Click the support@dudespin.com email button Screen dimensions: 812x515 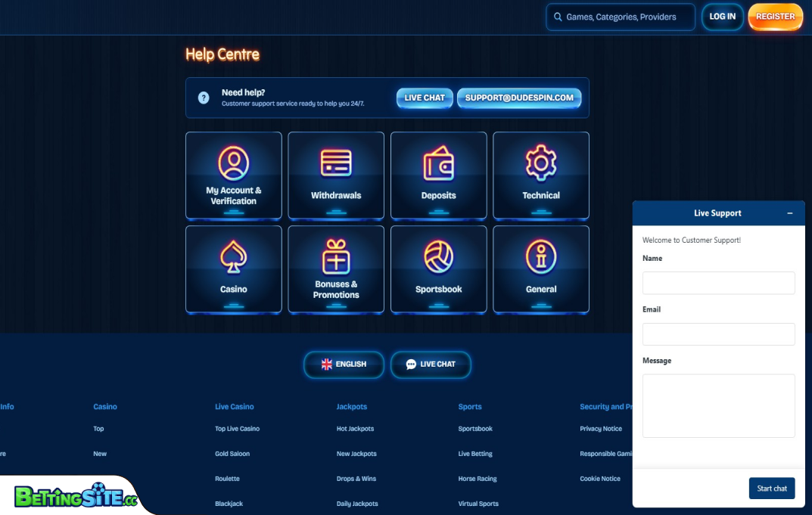tap(519, 98)
